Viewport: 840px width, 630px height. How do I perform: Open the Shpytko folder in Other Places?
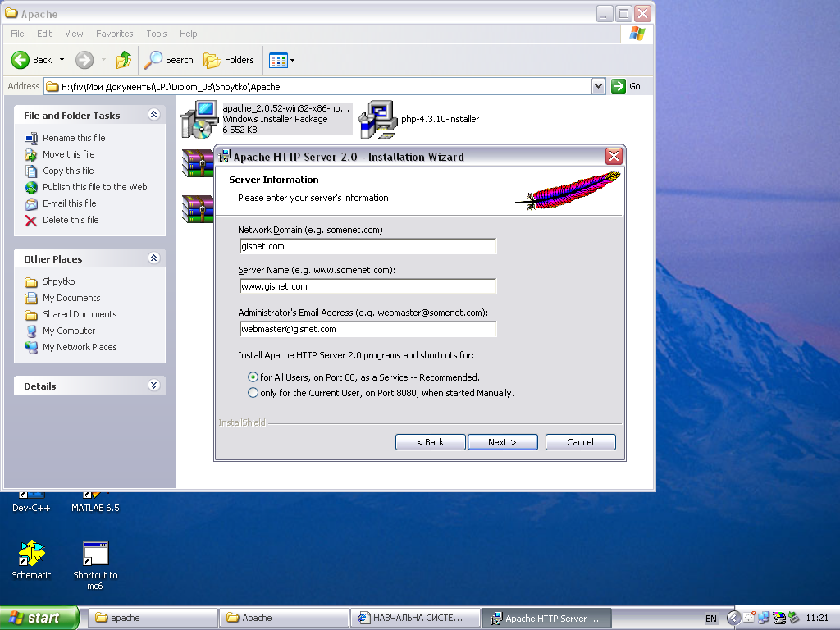point(59,281)
